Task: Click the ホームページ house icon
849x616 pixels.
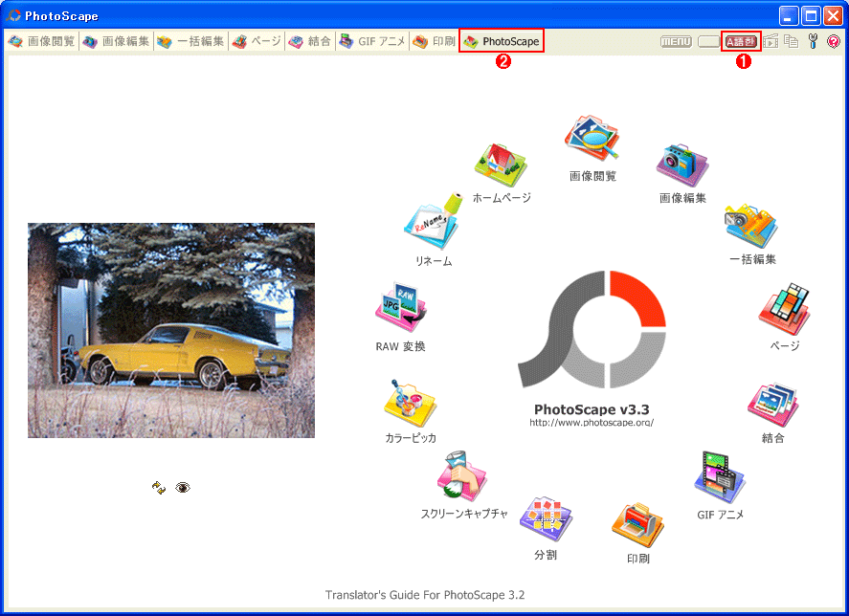Action: pos(501,165)
